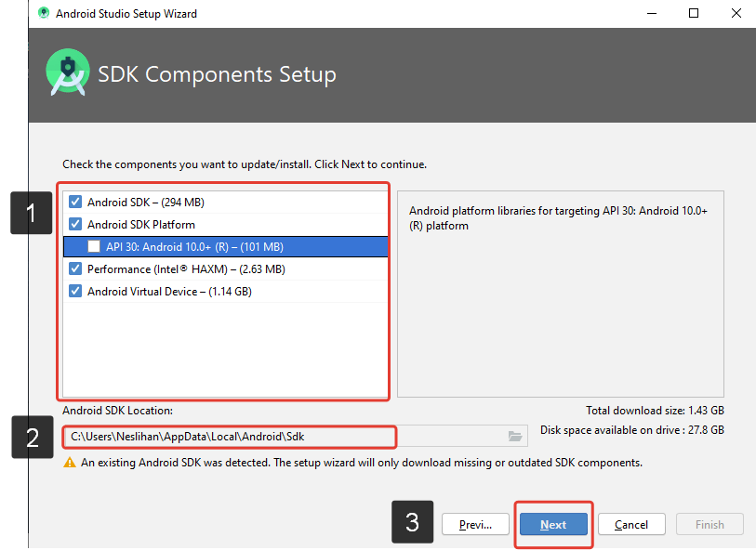Click the Android Studio logo in header
This screenshot has height=550, width=756.
[68, 73]
